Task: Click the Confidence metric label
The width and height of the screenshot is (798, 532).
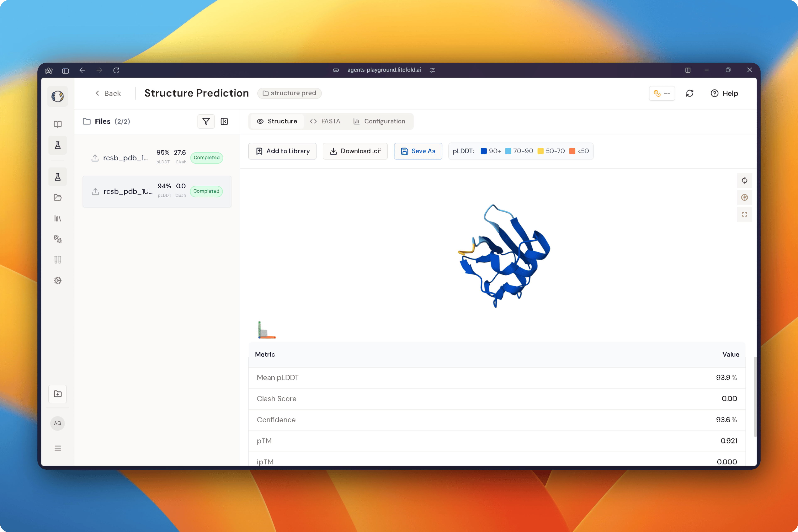Action: [x=276, y=420]
